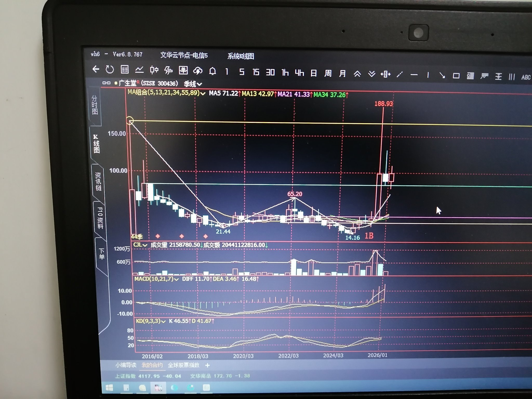Open the F10资料 side tab
This screenshot has width=532, height=399.
coord(100,218)
